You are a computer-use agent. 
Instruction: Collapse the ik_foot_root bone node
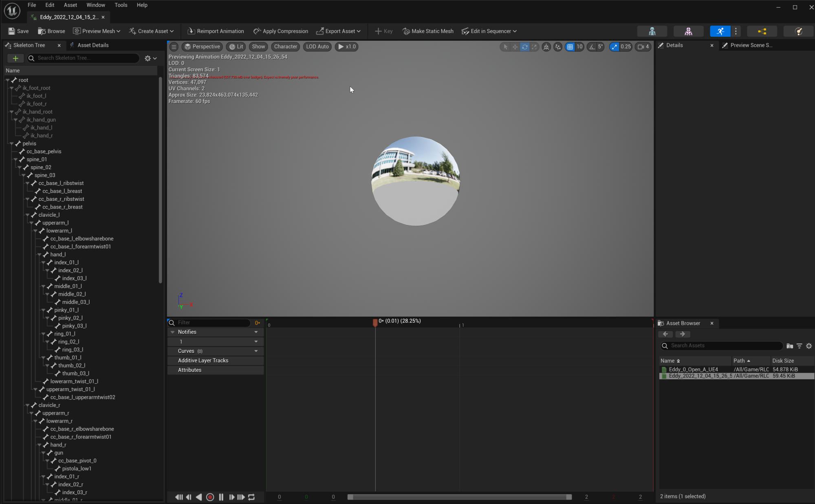11,88
